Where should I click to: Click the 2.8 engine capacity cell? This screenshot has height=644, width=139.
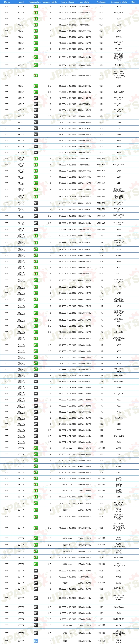(50, 369)
